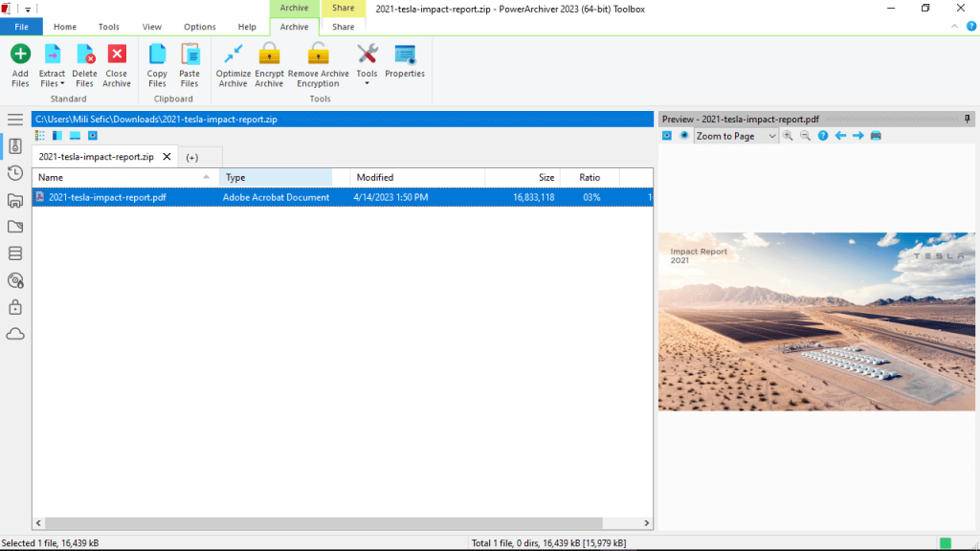This screenshot has width=980, height=551.
Task: Click the preview zoom out magnifier
Action: pos(806,136)
